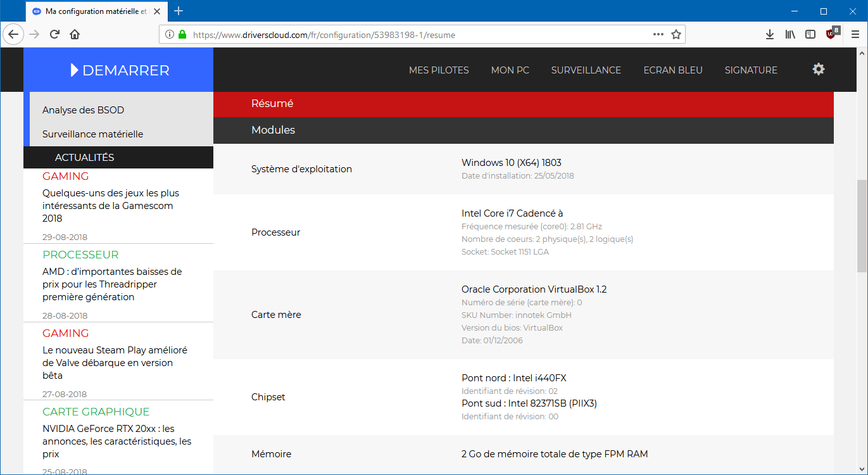Open the MON PC menu
868x475 pixels.
pos(510,70)
